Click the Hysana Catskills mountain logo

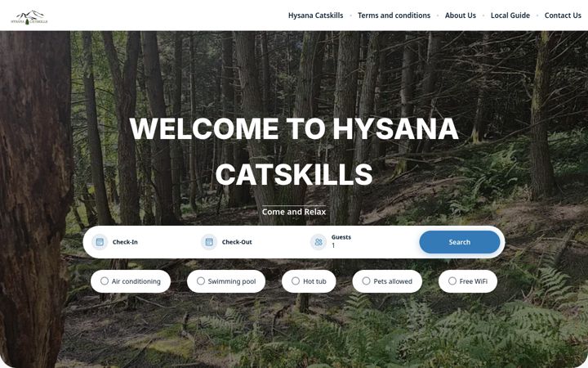click(29, 17)
